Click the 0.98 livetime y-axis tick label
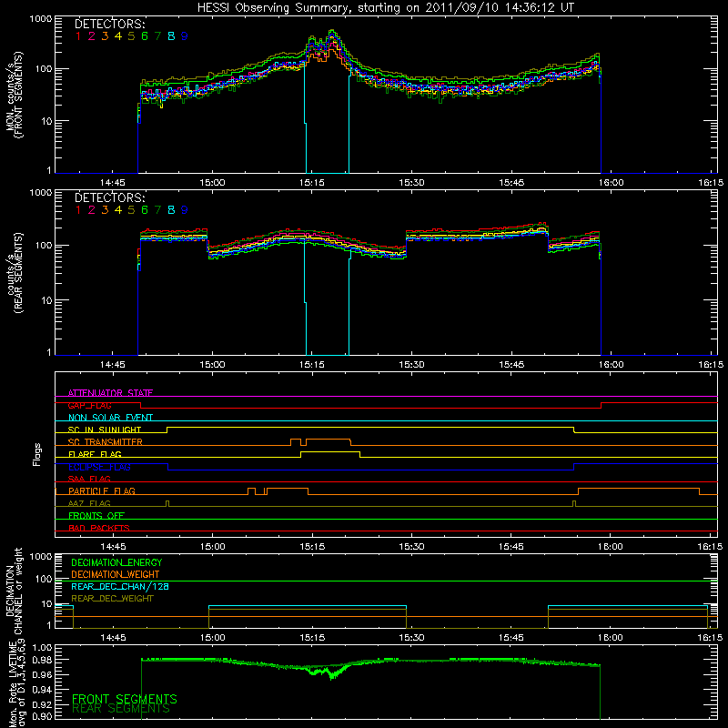The height and width of the screenshot is (728, 728). tap(42, 660)
